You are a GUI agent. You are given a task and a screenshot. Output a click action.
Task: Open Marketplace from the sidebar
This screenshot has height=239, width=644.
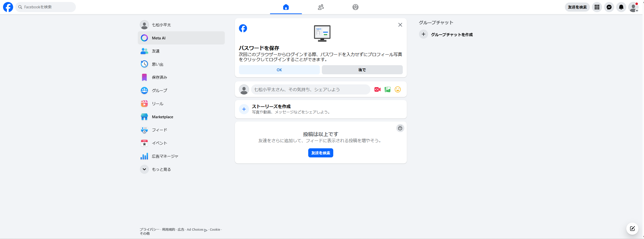[x=162, y=117]
